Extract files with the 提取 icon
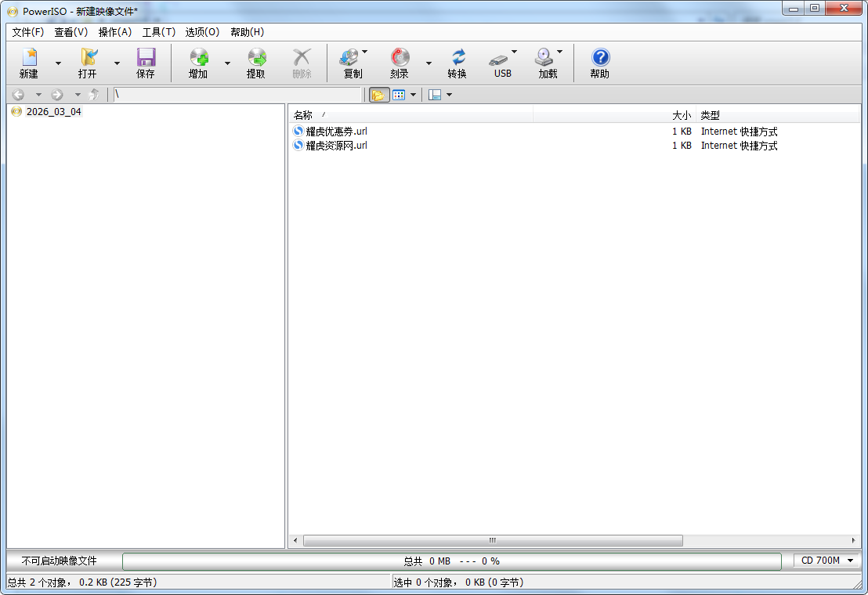 coord(256,63)
